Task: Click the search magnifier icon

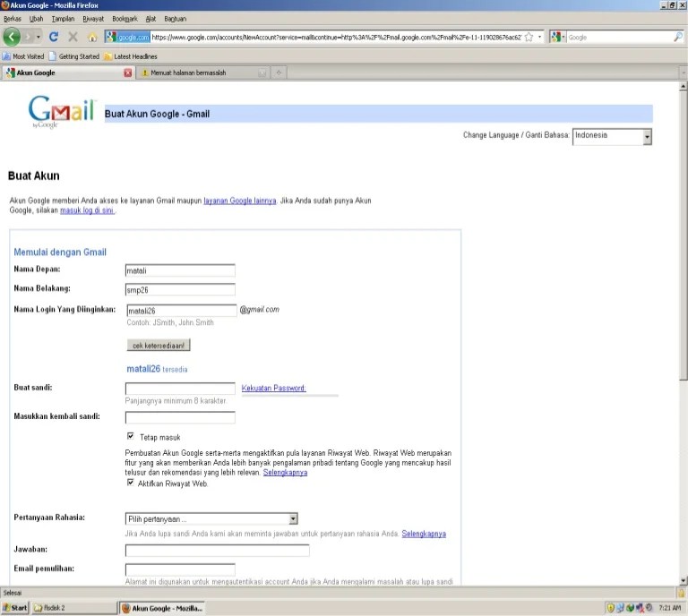Action: click(x=678, y=38)
